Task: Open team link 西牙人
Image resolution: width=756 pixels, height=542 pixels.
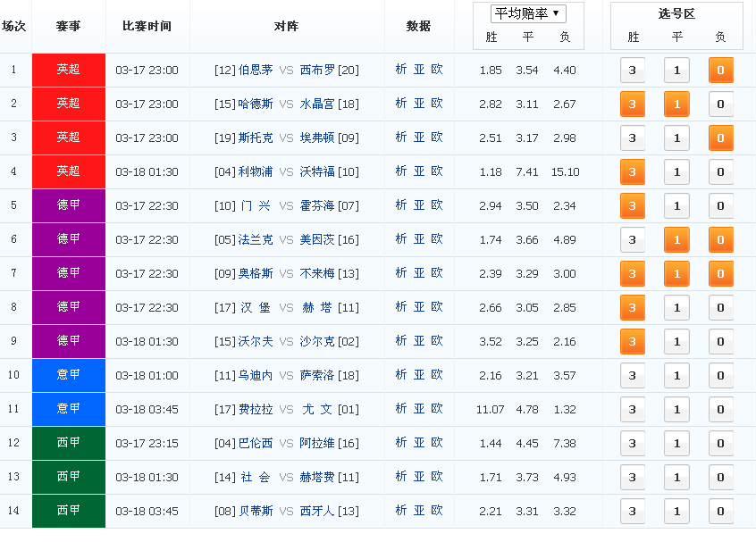Action: (x=317, y=511)
